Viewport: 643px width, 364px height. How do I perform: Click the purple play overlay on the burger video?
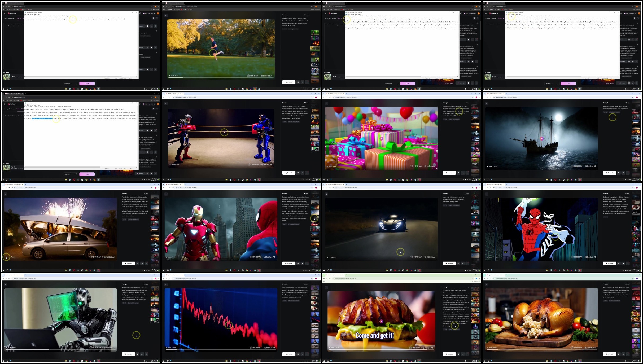click(x=381, y=321)
